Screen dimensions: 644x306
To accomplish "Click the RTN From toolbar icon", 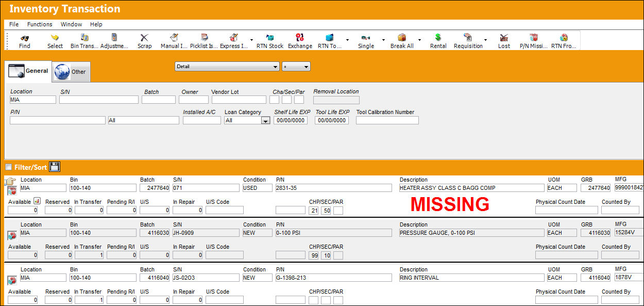I will [564, 38].
